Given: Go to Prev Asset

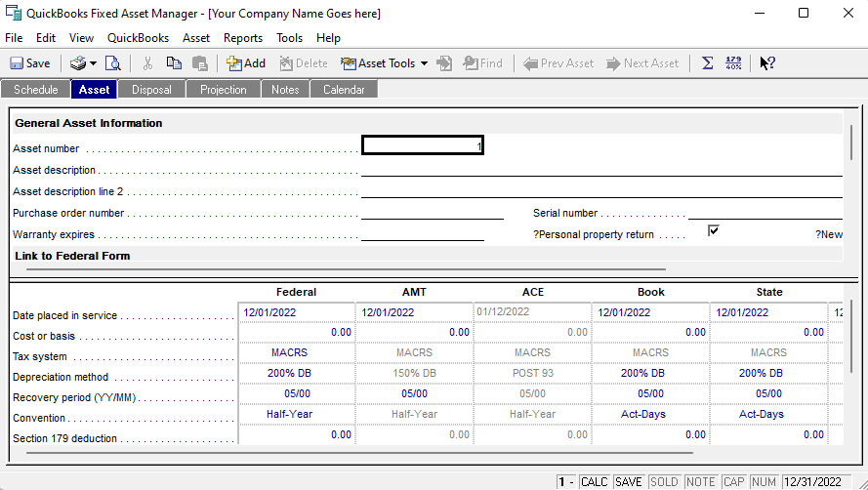Looking at the screenshot, I should tap(558, 63).
